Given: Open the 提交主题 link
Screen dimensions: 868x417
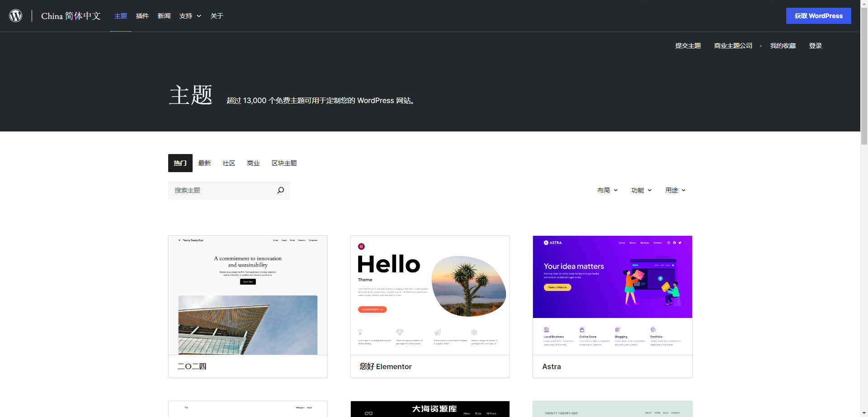Looking at the screenshot, I should point(688,46).
